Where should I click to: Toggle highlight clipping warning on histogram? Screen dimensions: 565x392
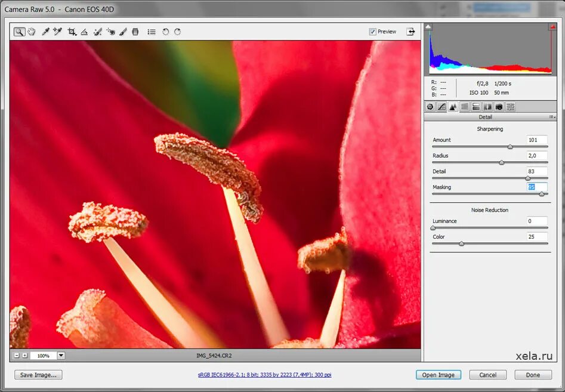click(552, 27)
